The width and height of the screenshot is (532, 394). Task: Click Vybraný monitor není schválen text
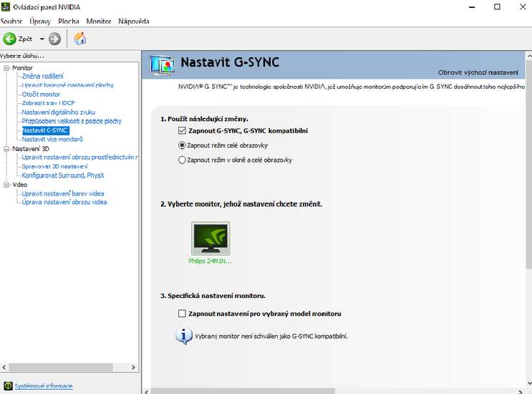tap(271, 336)
